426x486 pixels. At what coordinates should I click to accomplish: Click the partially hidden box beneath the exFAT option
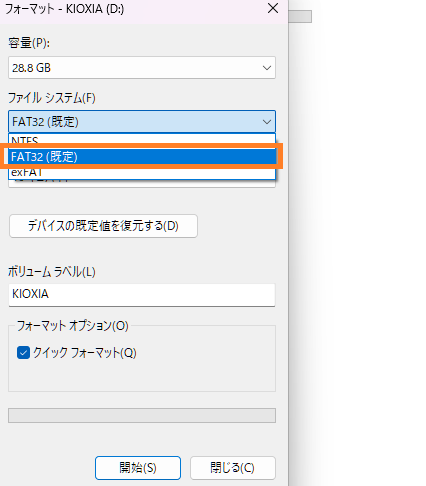142,184
